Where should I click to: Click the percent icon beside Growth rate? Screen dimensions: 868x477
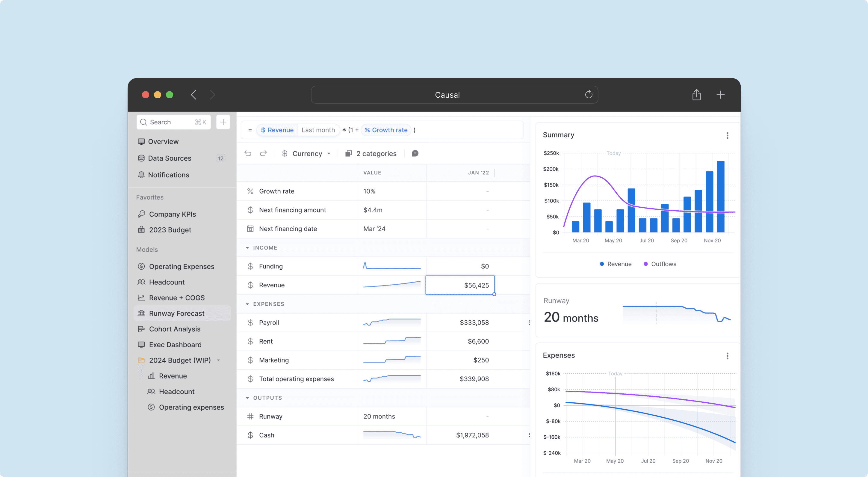coord(250,191)
